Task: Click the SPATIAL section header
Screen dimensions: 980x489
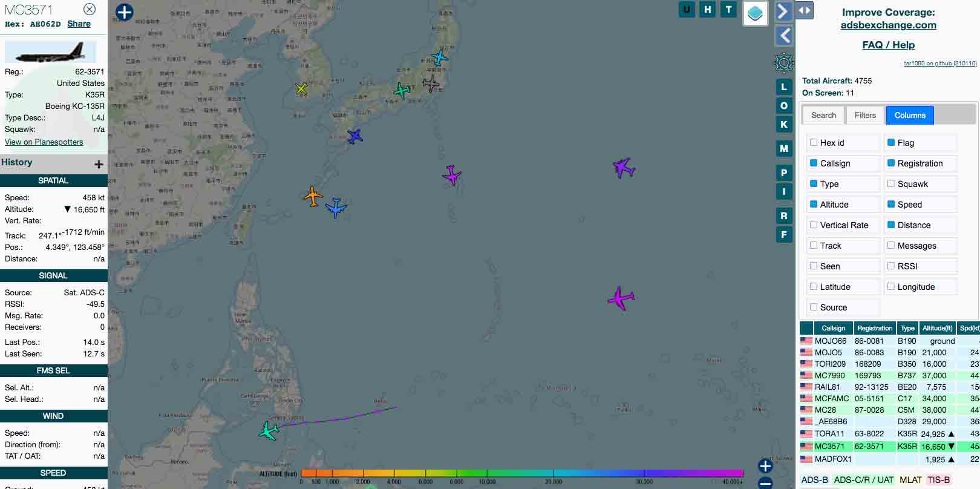Action: pyautogui.click(x=53, y=180)
